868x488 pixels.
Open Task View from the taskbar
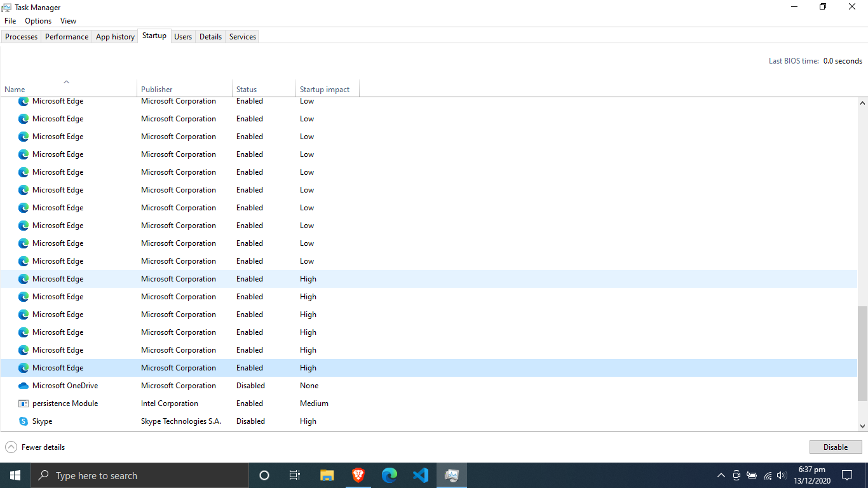click(x=295, y=475)
